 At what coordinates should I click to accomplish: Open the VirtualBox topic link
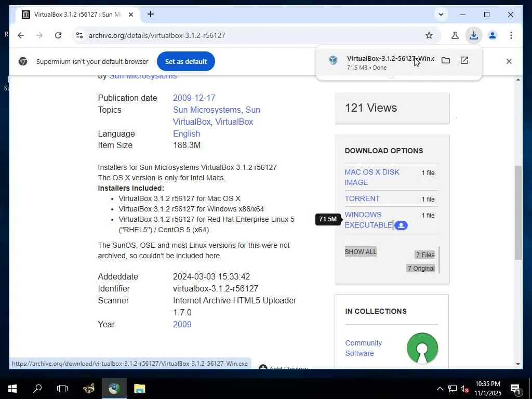pos(234,122)
